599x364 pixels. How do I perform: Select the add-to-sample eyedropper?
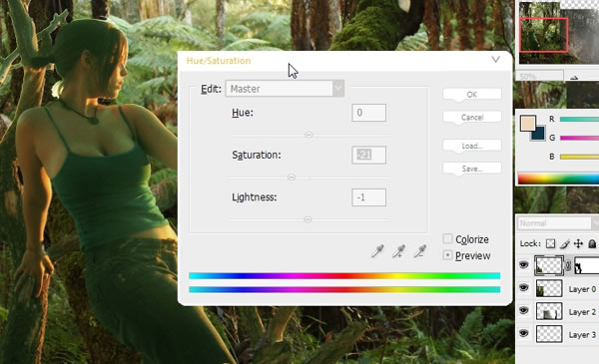[398, 251]
